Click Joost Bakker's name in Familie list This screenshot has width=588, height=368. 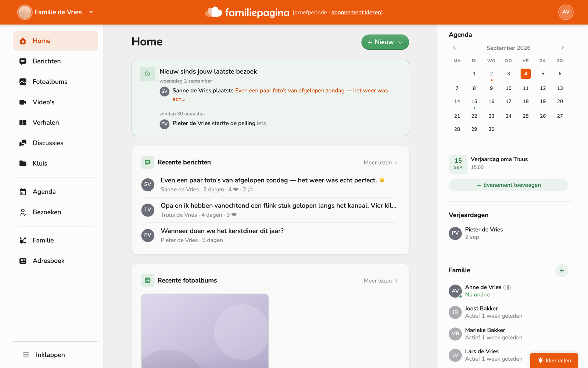(x=481, y=309)
